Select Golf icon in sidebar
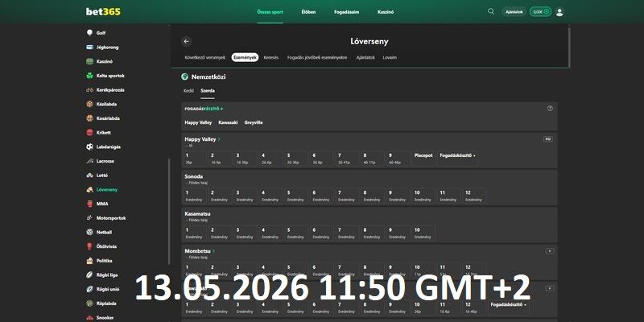This screenshot has height=322, width=644. 89,33
